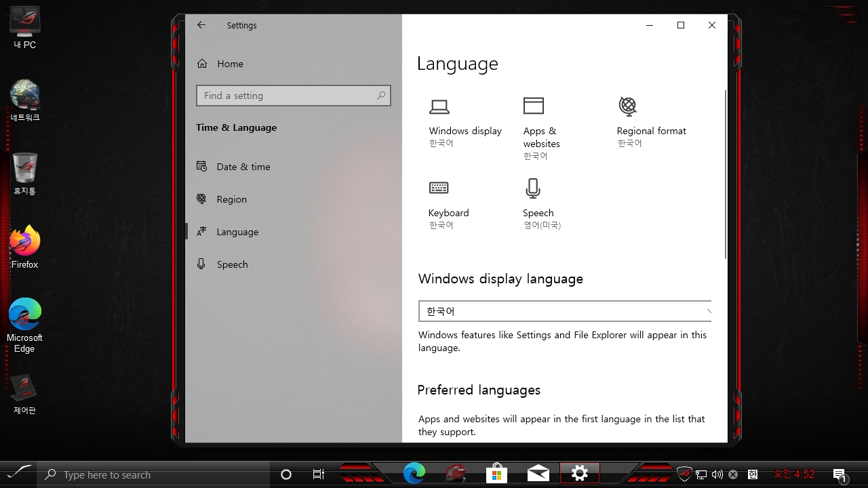Open 내 PC desktop icon
The width and height of the screenshot is (868, 488).
click(x=25, y=28)
